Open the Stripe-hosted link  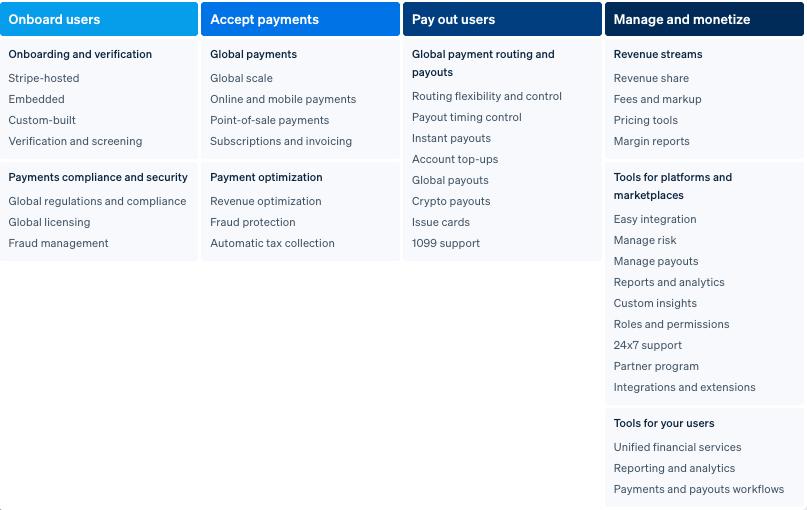coord(44,78)
